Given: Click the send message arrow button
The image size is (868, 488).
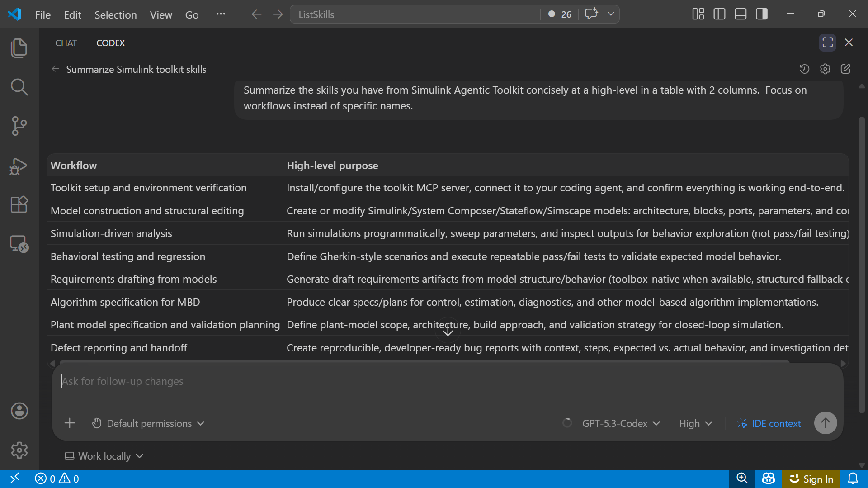Looking at the screenshot, I should pyautogui.click(x=826, y=423).
